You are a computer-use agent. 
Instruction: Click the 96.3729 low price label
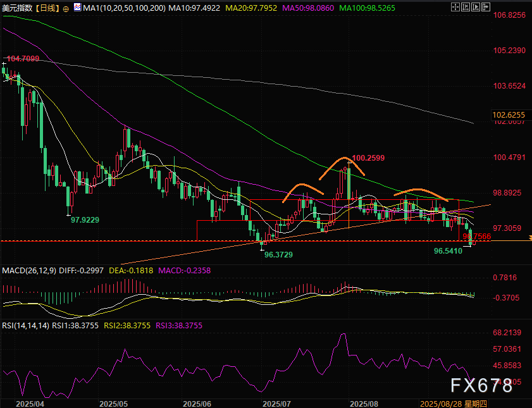(278, 253)
